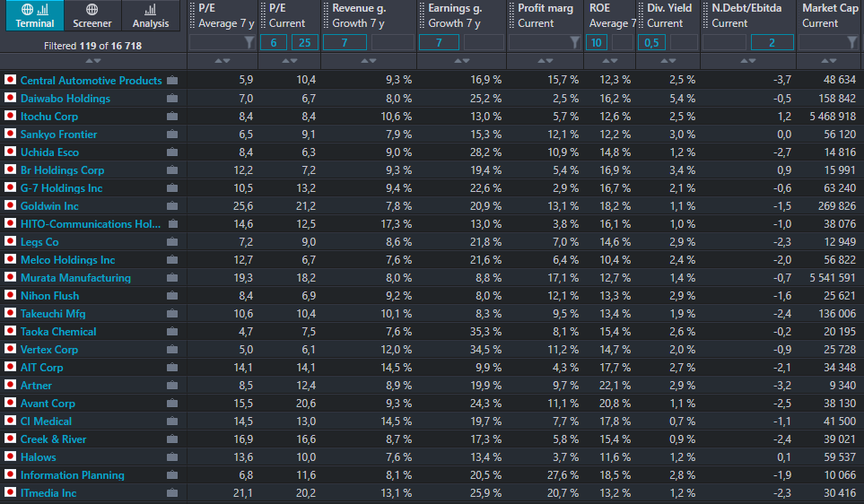Click the ROE Average column header
864x504 pixels.
coord(610,15)
